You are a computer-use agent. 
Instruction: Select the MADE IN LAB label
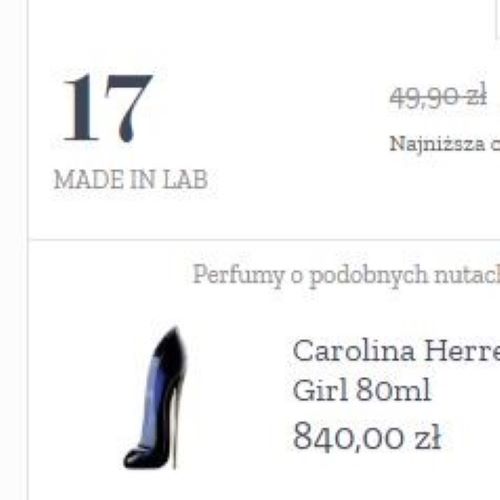(131, 180)
